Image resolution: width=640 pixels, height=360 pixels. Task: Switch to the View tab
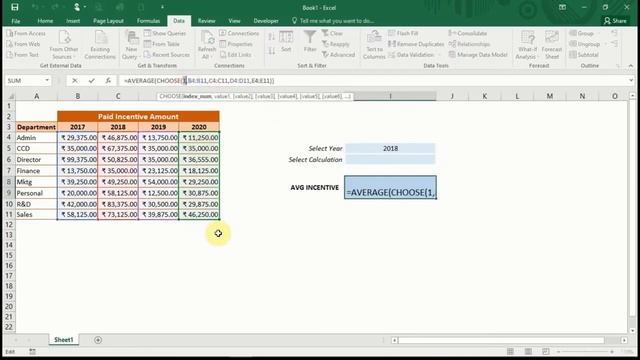coord(234,21)
